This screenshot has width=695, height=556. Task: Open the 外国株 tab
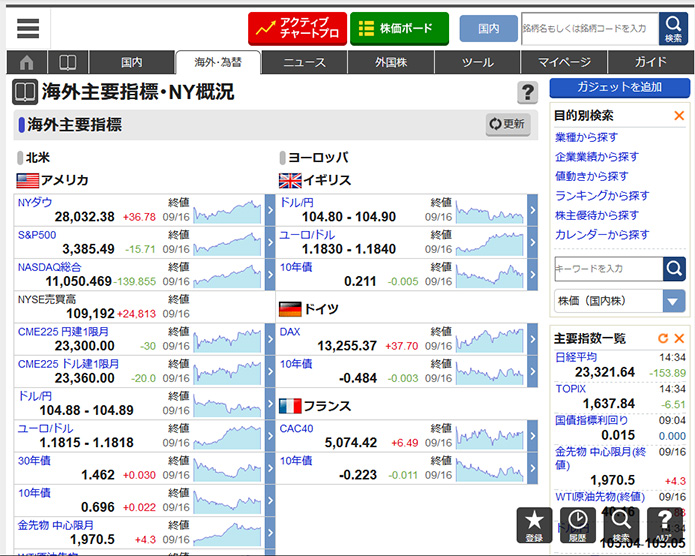(391, 62)
